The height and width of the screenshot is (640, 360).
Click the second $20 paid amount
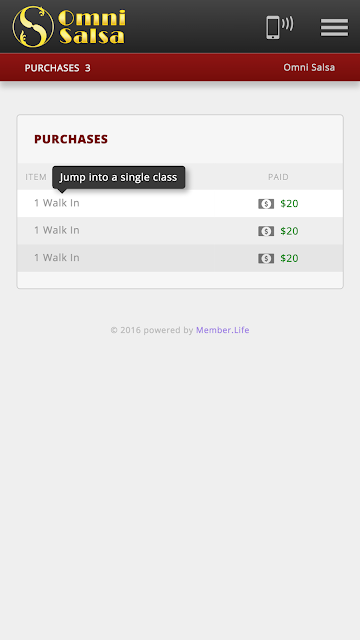pos(289,231)
